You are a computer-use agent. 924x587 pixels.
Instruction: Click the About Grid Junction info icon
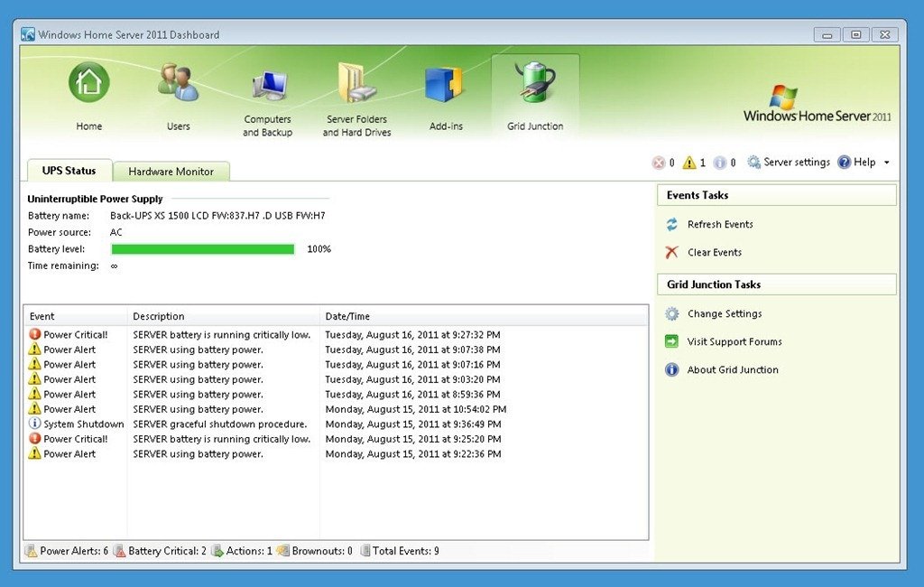click(671, 370)
